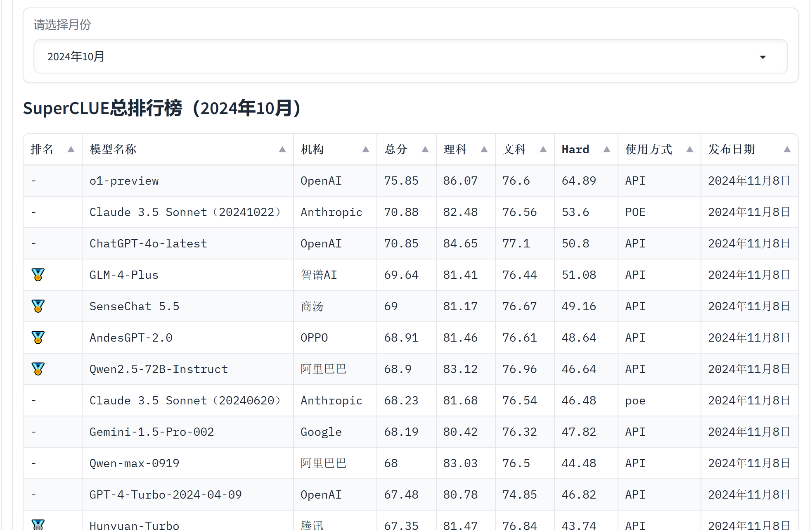812x530 pixels.
Task: Sort by 理科 column arrow
Action: tap(484, 149)
